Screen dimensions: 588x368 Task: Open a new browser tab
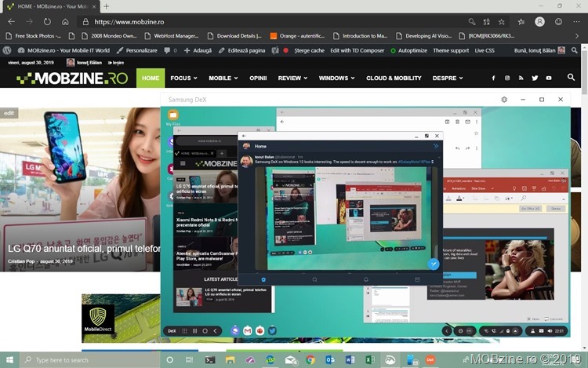pos(107,6)
